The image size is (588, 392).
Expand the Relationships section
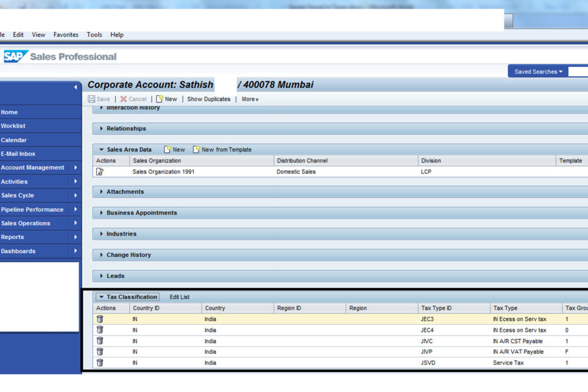pos(101,129)
